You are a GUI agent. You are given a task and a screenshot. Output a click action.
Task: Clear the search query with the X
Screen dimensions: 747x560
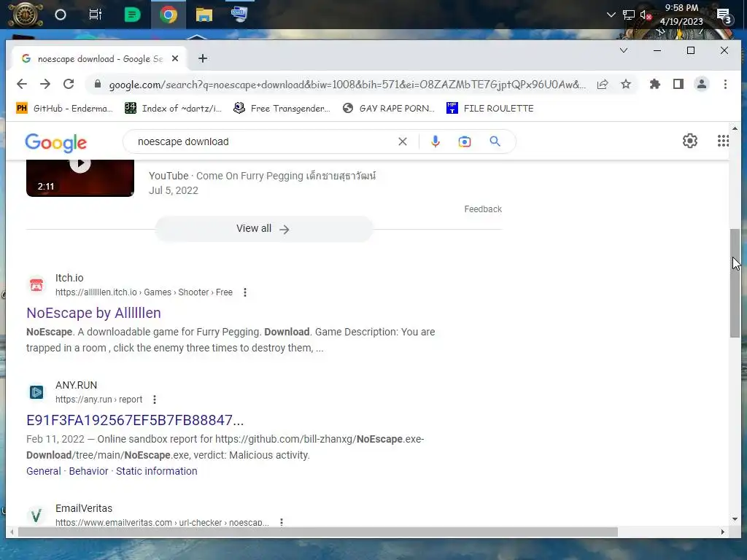[403, 141]
